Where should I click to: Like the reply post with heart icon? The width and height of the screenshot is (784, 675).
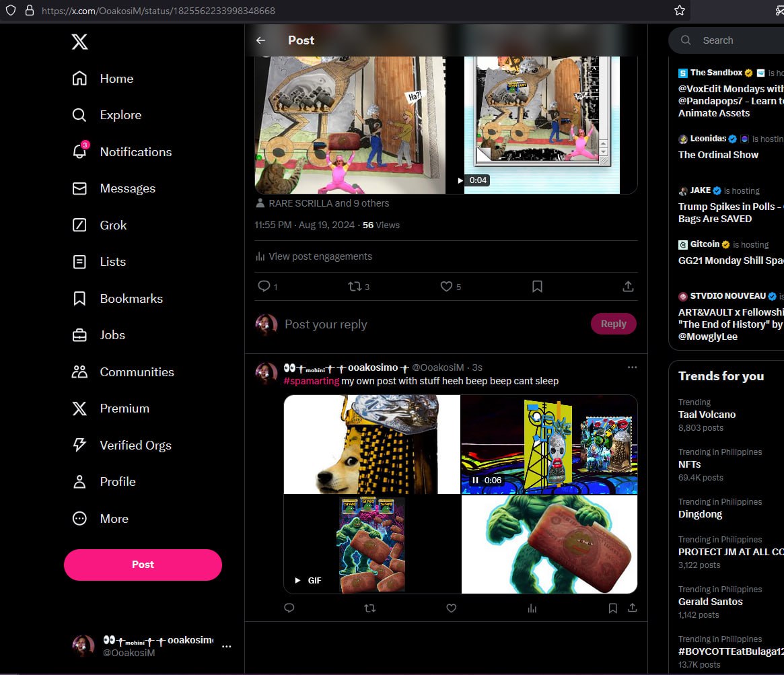point(451,608)
